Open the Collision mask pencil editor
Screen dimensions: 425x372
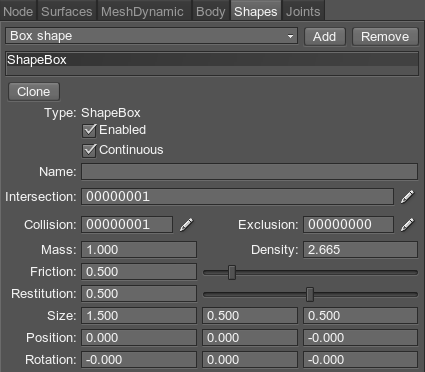(187, 225)
